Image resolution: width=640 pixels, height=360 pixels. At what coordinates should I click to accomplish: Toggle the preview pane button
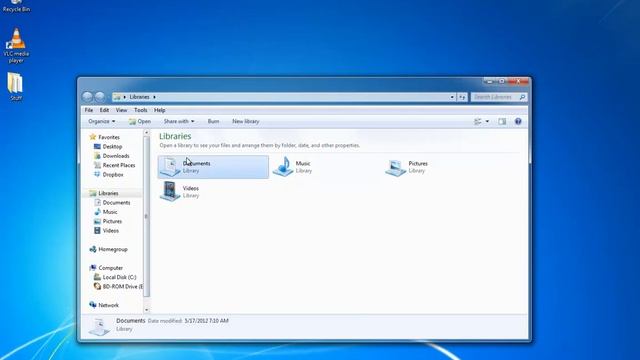(x=502, y=121)
